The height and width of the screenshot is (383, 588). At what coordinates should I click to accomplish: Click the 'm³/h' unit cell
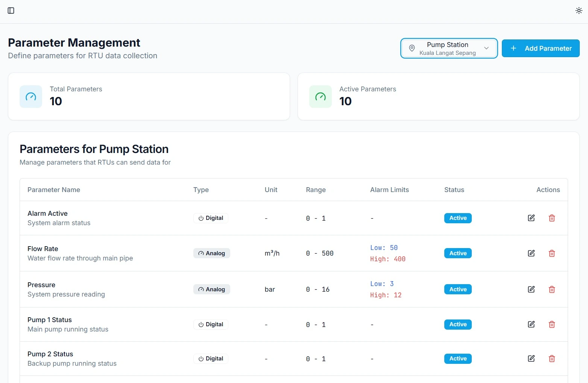point(272,253)
